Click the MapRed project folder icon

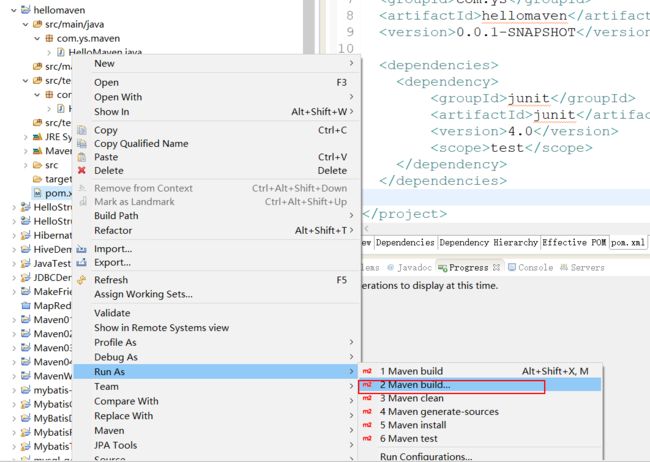26,306
